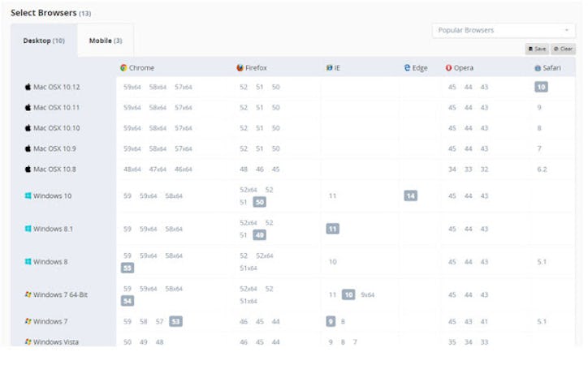Select Safari 6.2 on Mac OSX 10.8
588x365 pixels.
(x=542, y=170)
